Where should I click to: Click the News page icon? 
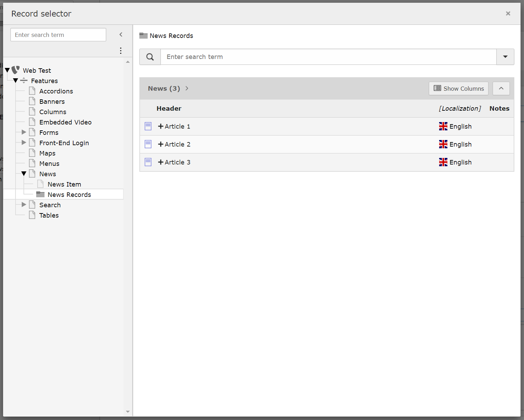click(x=32, y=174)
